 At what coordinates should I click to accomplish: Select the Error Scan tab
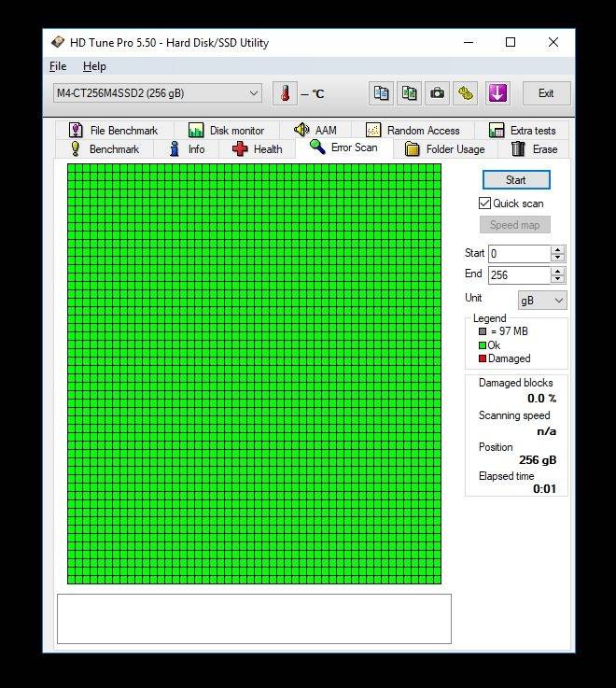click(x=344, y=147)
